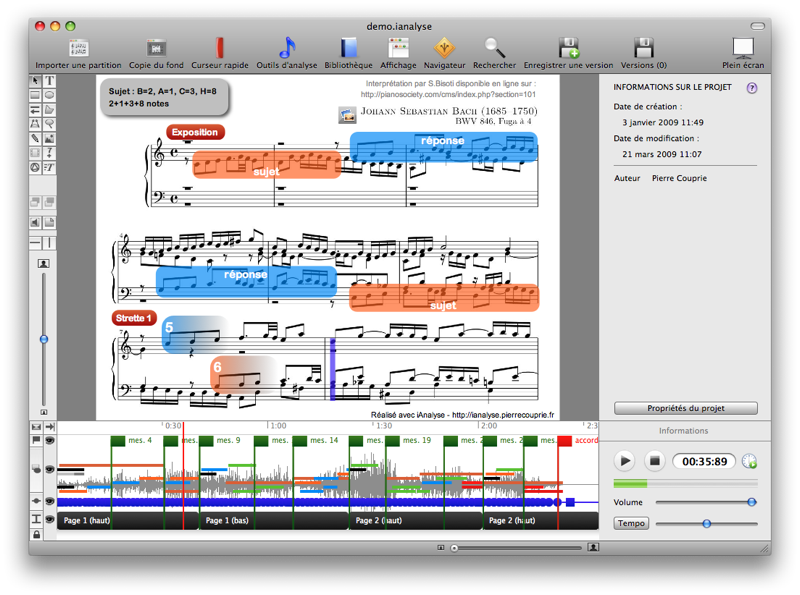Open Outils d'analyse music note icon
Image resolution: width=800 pixels, height=595 pixels.
287,48
